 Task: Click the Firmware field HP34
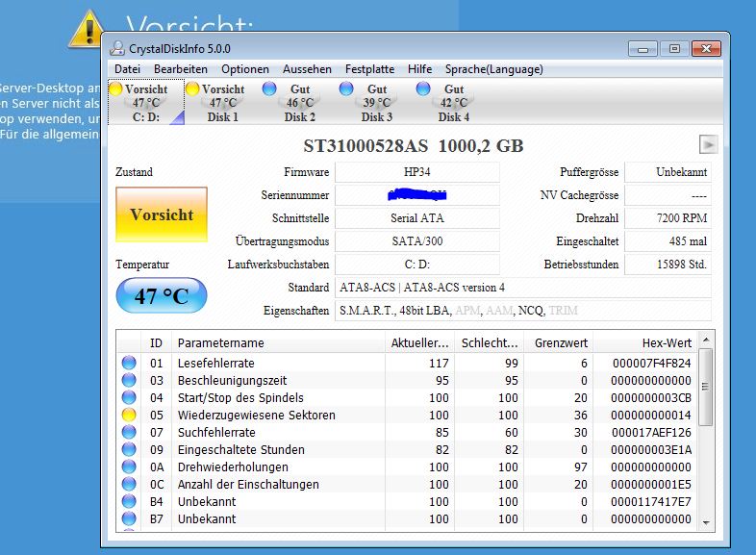click(x=417, y=172)
